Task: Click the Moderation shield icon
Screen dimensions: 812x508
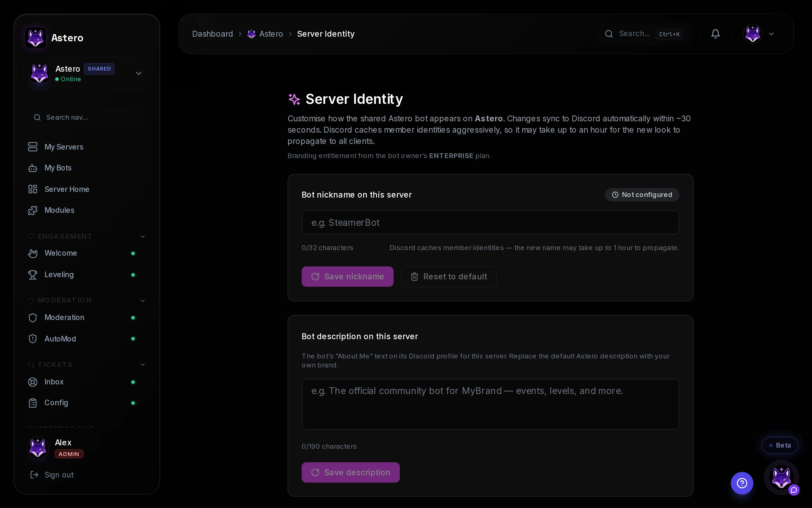Action: pos(32,317)
